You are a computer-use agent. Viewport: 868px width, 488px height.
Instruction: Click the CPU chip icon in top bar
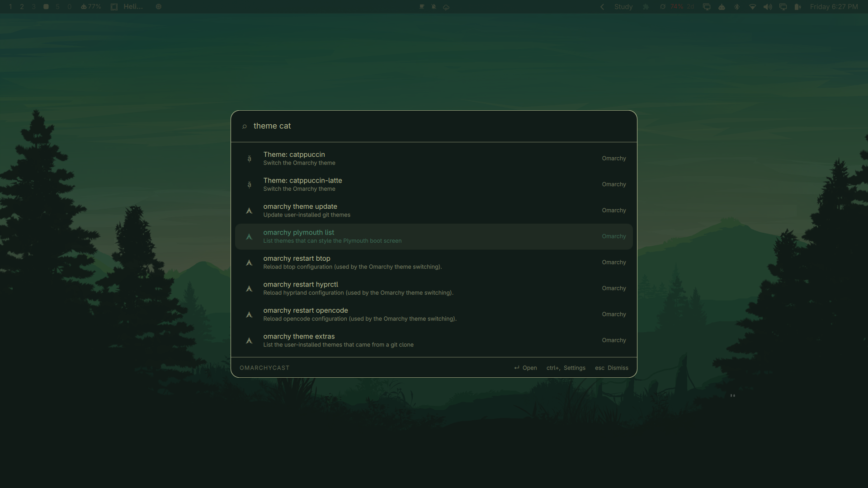(x=159, y=7)
